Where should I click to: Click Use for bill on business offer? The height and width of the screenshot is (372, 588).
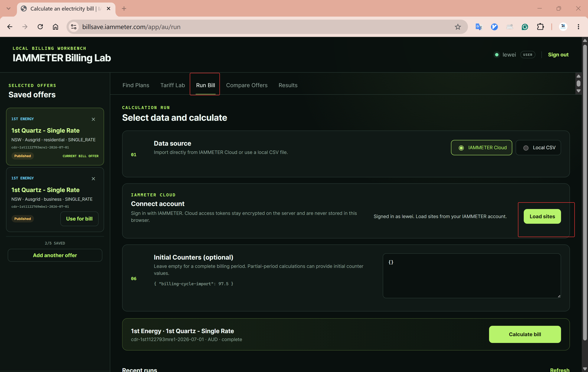coord(79,219)
